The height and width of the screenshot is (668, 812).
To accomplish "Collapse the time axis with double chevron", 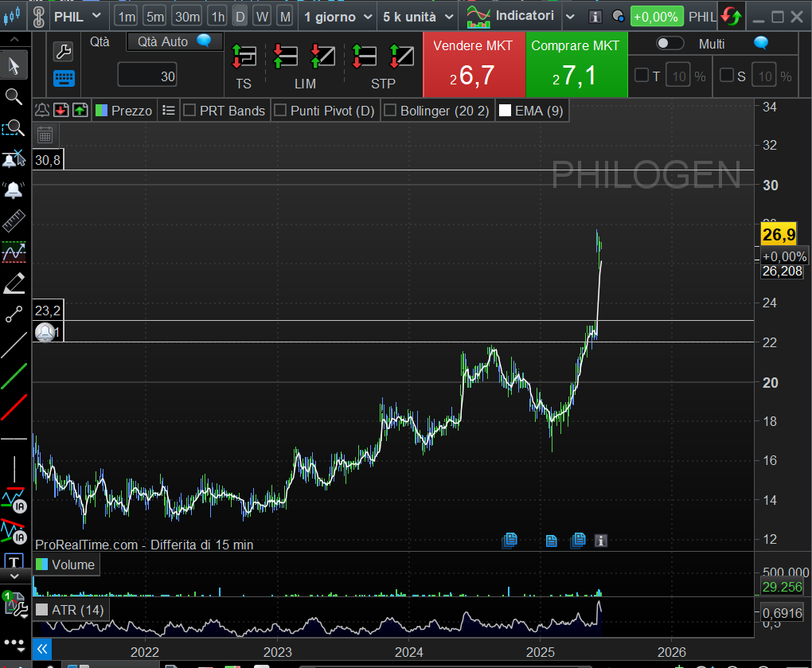I will (x=42, y=650).
